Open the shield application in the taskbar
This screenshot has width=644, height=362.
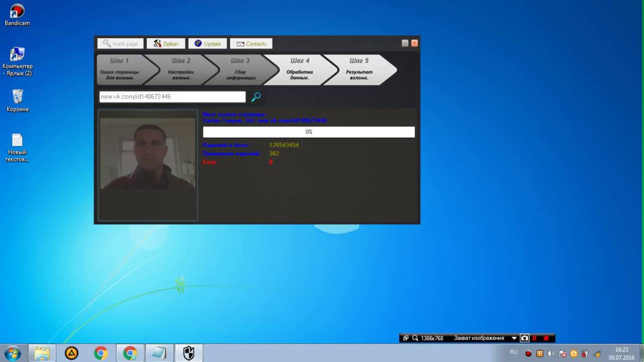click(x=189, y=353)
